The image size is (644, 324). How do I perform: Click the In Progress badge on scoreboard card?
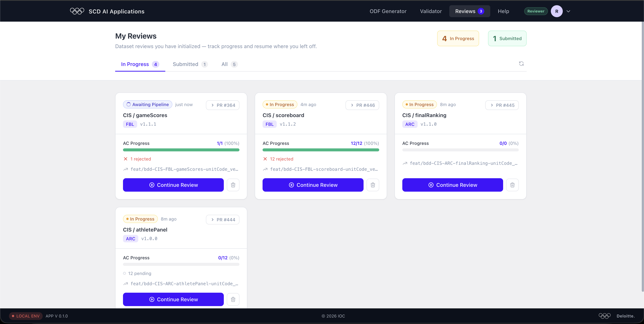280,104
